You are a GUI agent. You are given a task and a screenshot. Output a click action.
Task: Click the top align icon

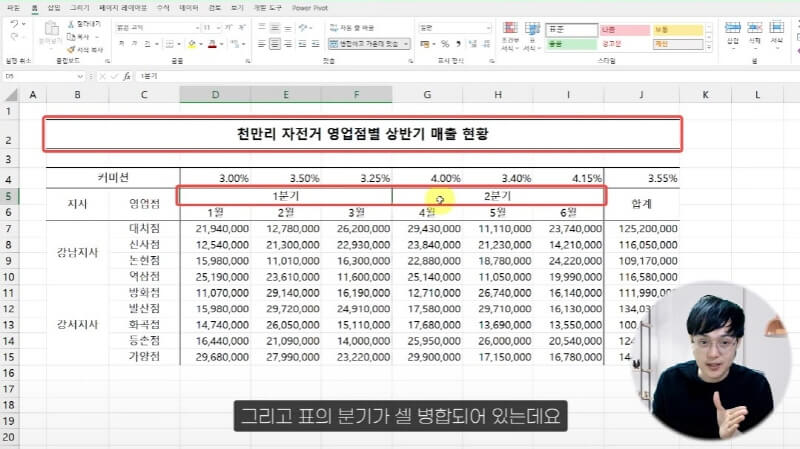(x=262, y=28)
